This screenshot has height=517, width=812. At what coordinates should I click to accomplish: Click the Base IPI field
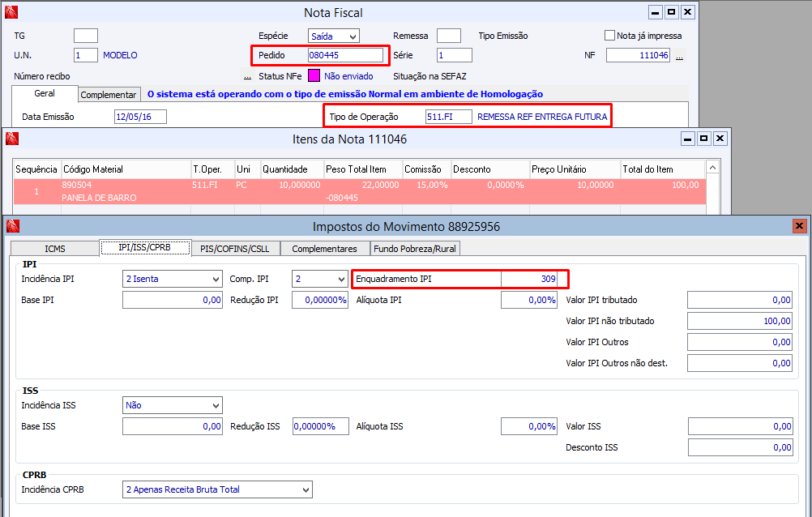point(173,300)
